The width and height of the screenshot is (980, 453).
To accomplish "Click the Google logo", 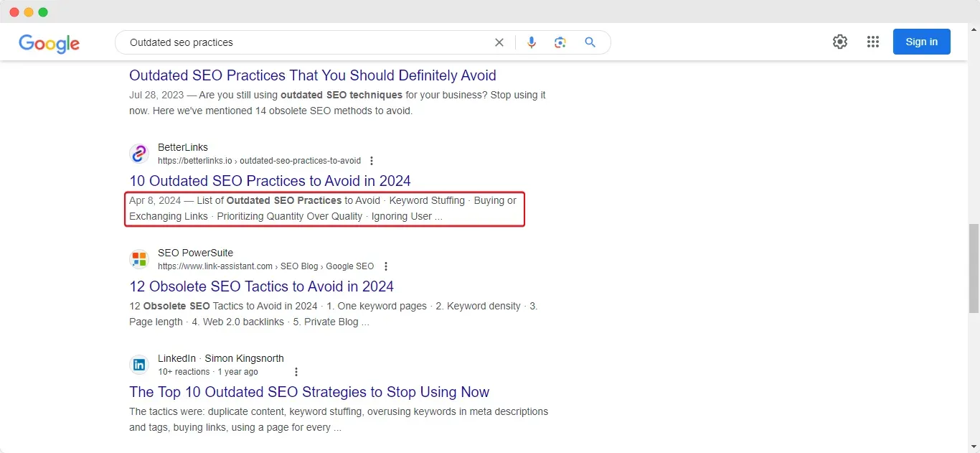I will [x=50, y=43].
